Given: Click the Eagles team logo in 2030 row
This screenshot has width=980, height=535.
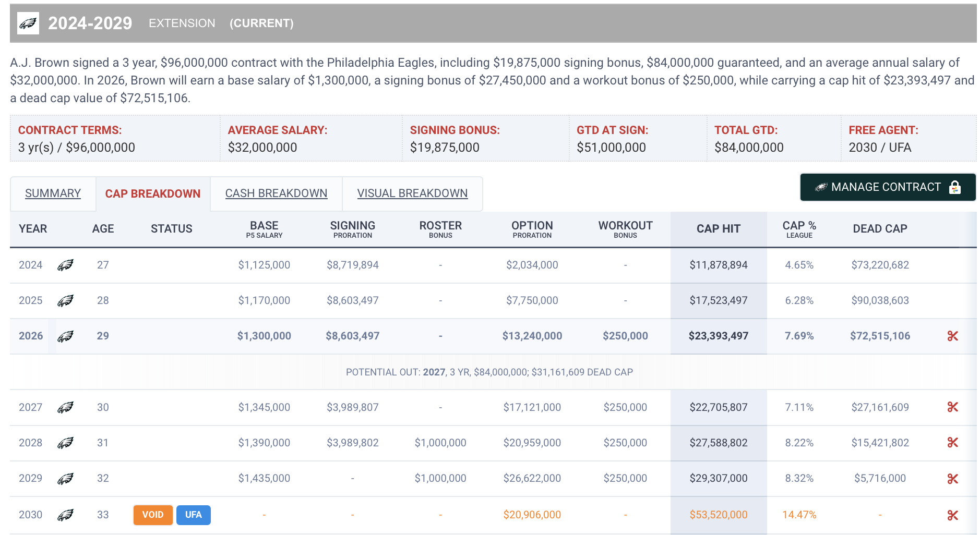Looking at the screenshot, I should [x=65, y=515].
